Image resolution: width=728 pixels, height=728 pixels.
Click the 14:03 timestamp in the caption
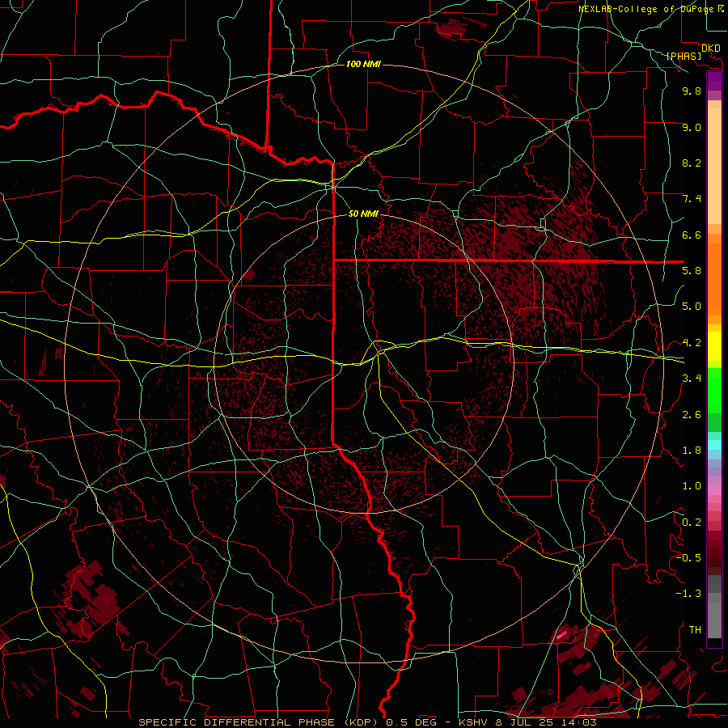[x=580, y=722]
